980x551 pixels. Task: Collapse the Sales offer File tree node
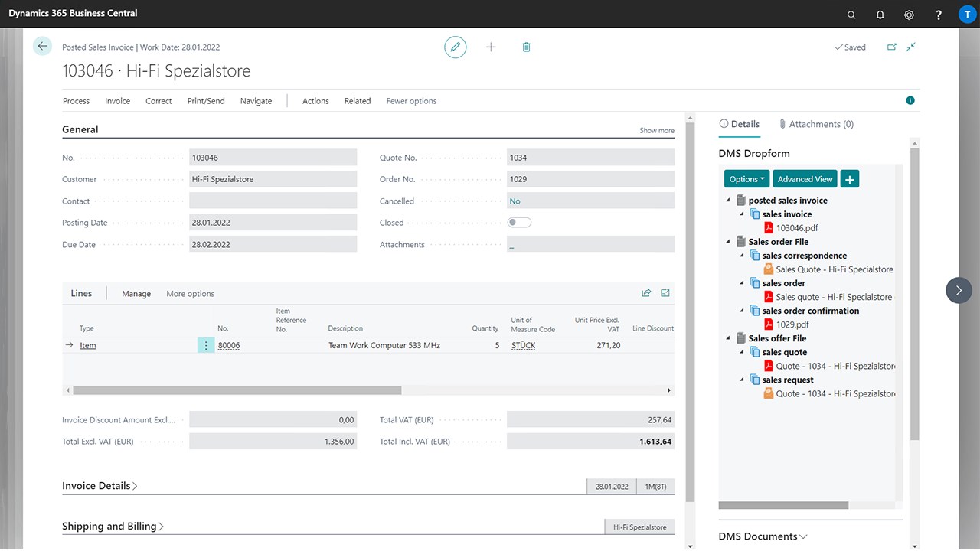(x=728, y=338)
